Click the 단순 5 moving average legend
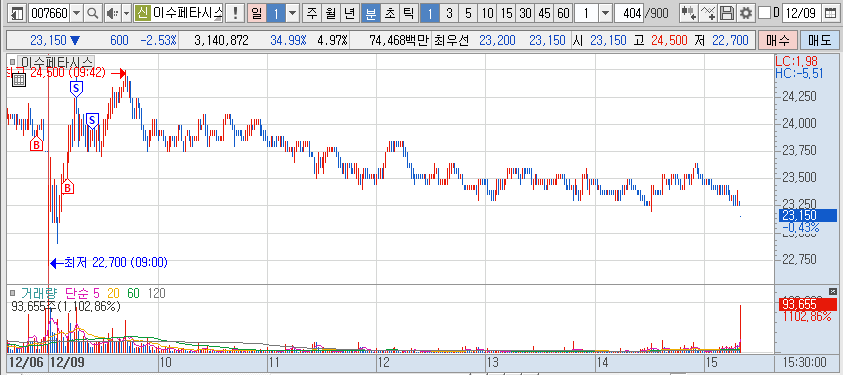Screen dimensions: 843x375 [82, 293]
